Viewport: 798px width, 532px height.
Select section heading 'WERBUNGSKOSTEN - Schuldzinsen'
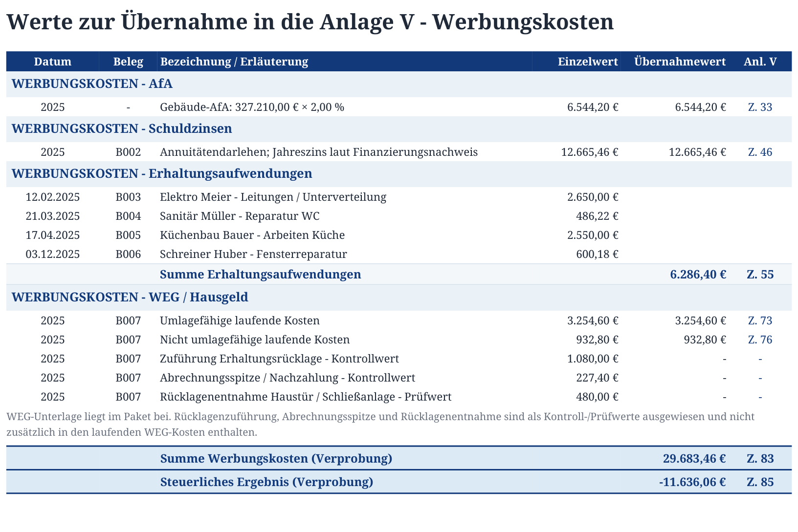122,128
